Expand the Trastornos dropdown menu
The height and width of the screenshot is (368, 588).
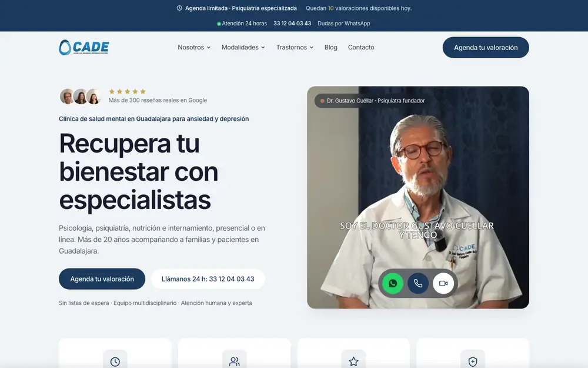click(x=295, y=47)
